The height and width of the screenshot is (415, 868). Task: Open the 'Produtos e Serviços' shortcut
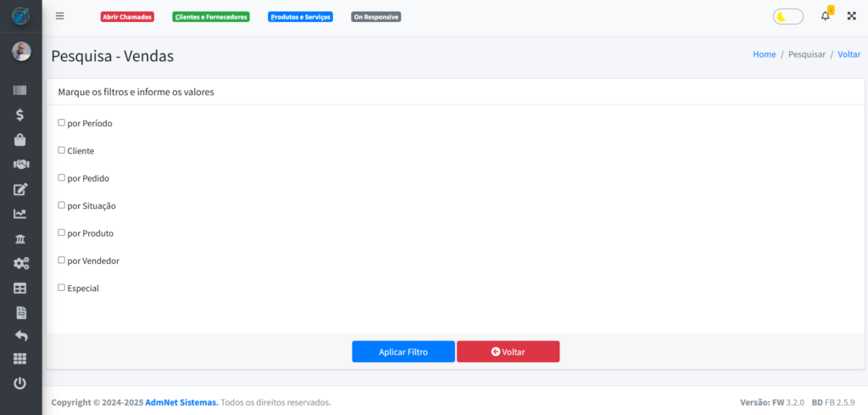pos(300,17)
